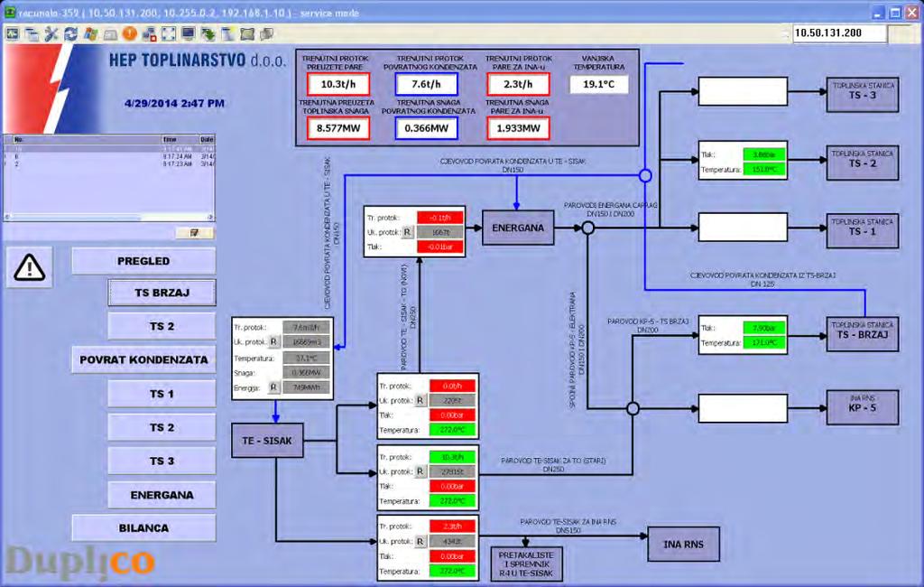Click the INA RNS block
Viewport: 924px width, 587px height.
[x=684, y=545]
